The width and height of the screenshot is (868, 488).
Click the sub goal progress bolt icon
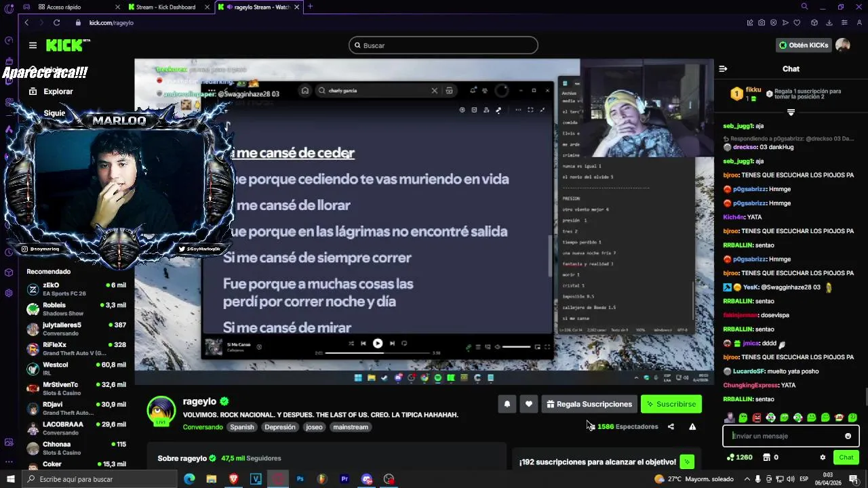click(x=687, y=462)
